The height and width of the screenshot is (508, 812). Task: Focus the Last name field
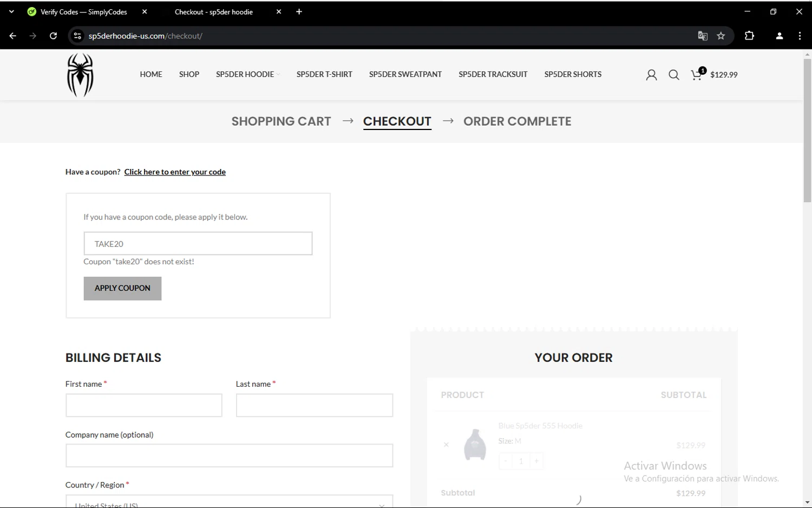click(315, 405)
